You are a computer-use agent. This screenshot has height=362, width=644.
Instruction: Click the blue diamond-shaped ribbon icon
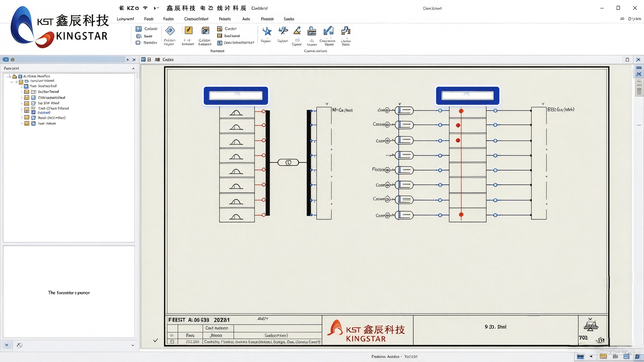pos(170,30)
